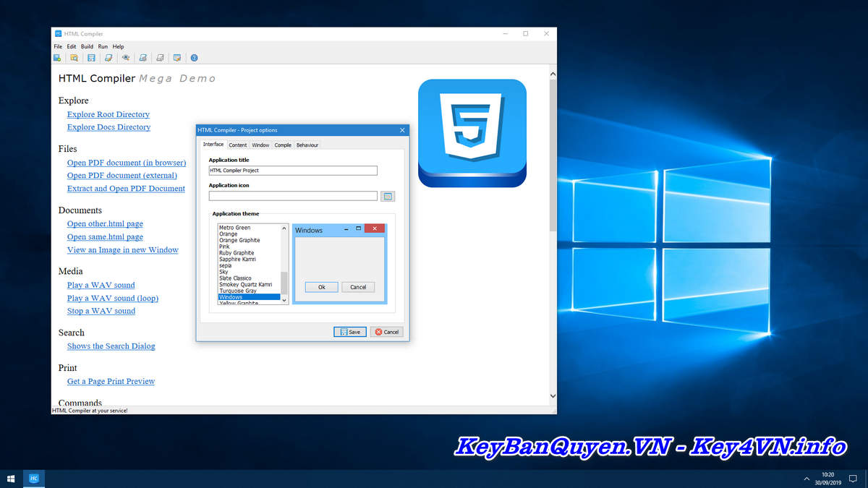Open the Help menu
The height and width of the screenshot is (488, 868).
click(x=118, y=46)
